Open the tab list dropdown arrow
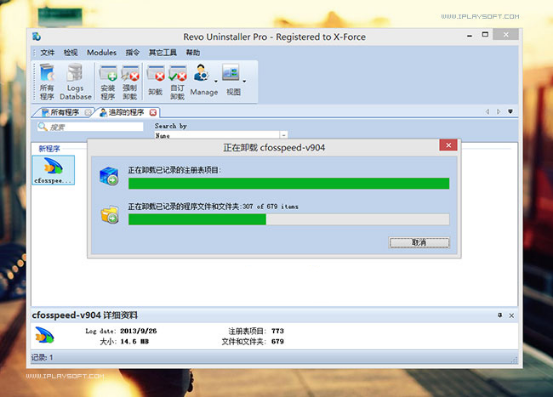This screenshot has height=398, width=554. [510, 111]
